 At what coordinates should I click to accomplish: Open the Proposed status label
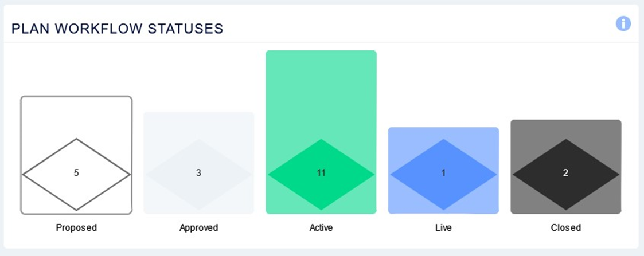pyautogui.click(x=76, y=227)
